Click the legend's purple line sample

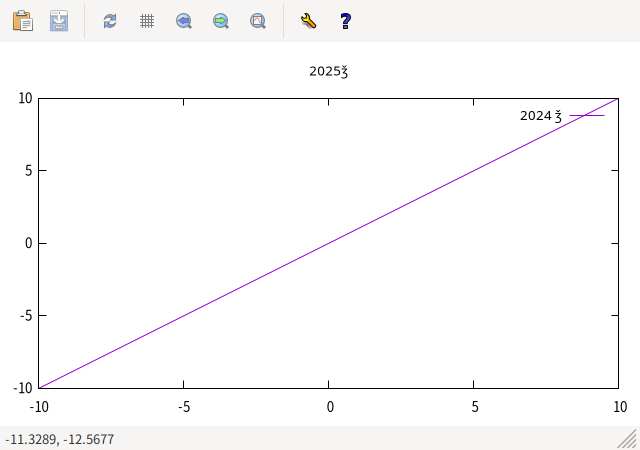(587, 116)
